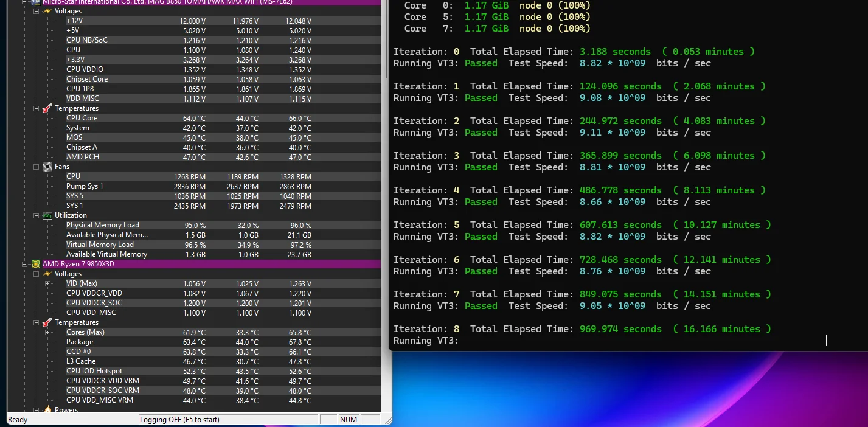Collapse the Utilization group
Image resolution: width=868 pixels, height=427 pixels.
tap(36, 215)
